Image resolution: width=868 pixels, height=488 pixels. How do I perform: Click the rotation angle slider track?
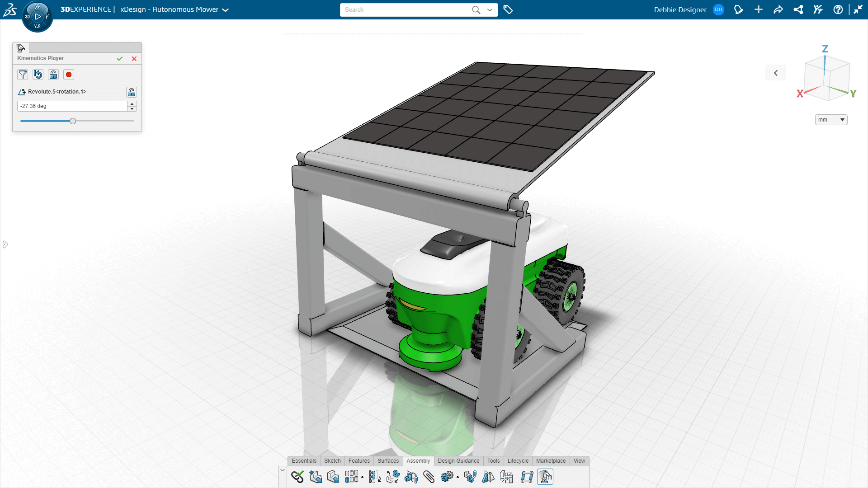77,121
